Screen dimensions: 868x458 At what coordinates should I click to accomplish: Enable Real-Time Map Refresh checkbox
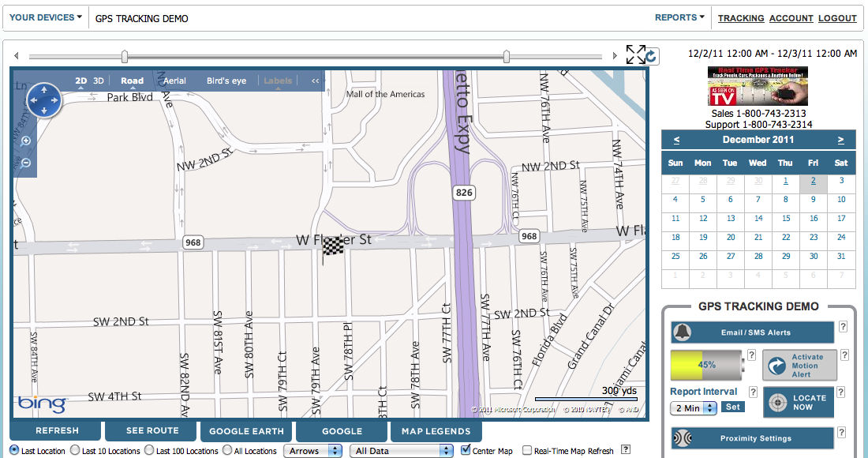[527, 451]
